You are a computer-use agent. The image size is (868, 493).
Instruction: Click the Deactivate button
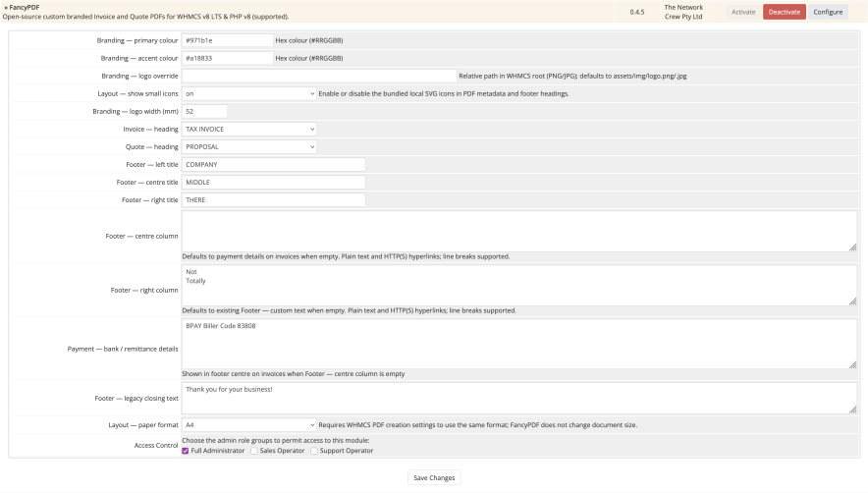point(784,12)
